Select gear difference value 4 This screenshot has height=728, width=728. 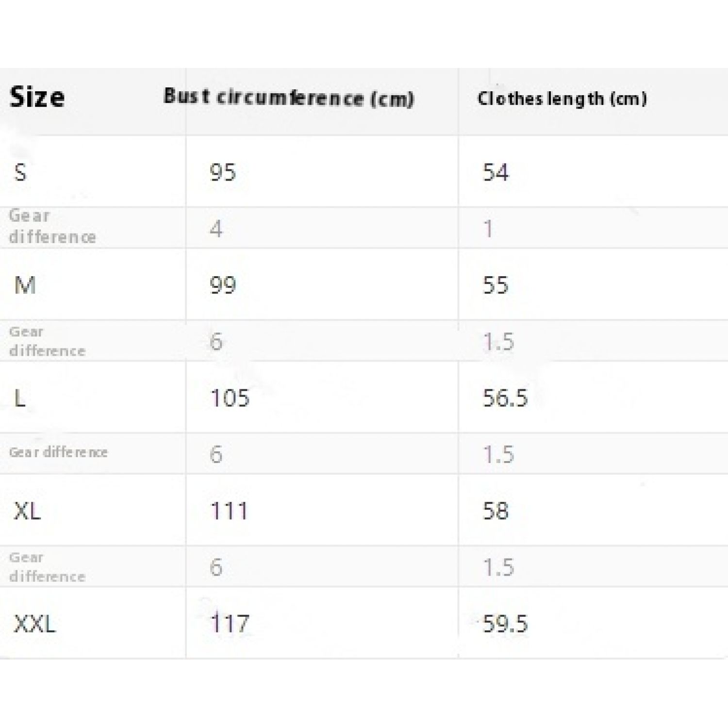216,229
